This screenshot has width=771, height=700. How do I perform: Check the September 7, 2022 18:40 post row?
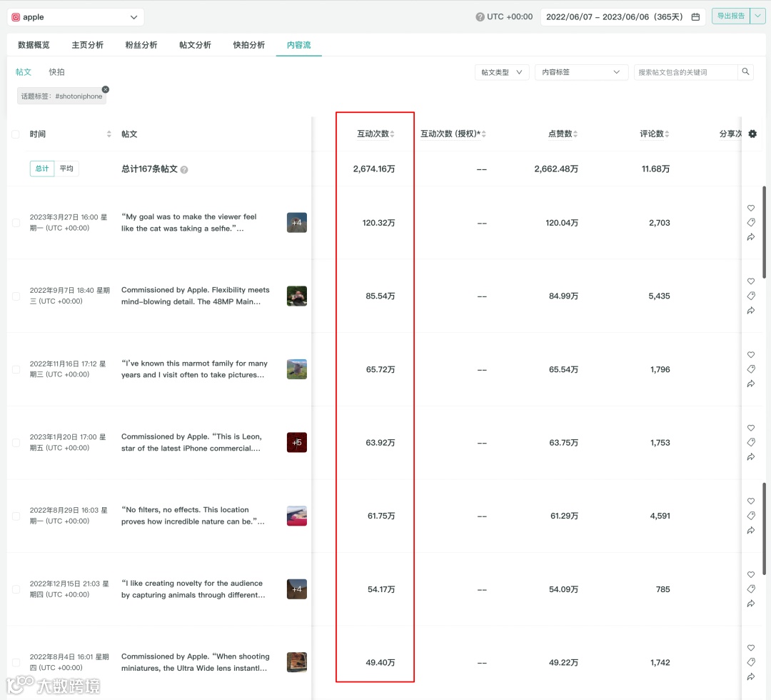(16, 296)
